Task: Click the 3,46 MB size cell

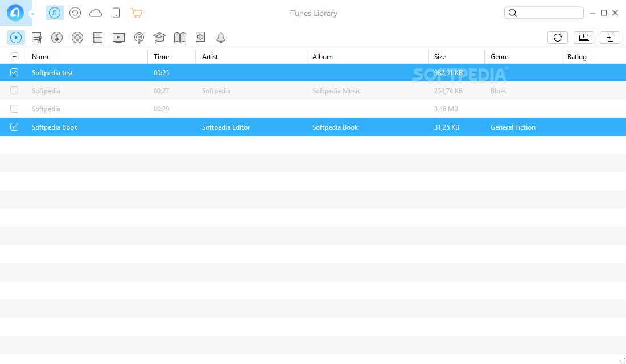Action: (x=446, y=109)
